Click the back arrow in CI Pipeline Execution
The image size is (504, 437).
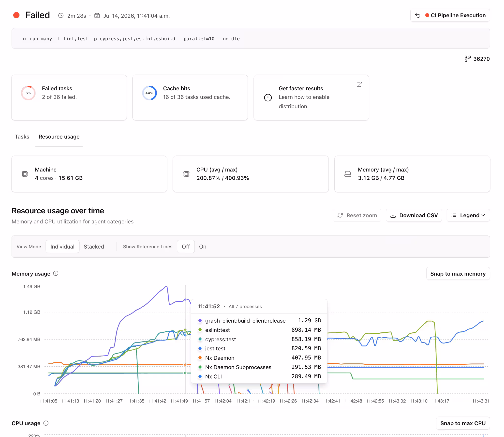click(418, 15)
